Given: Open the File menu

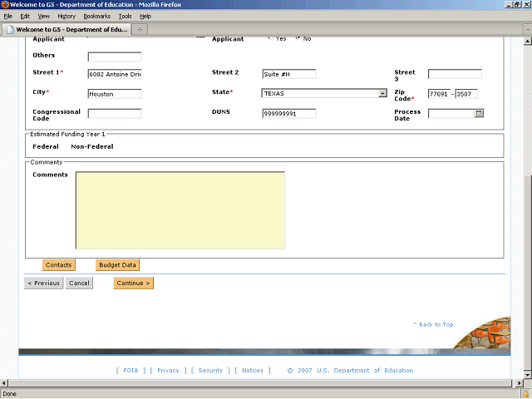Looking at the screenshot, I should (7, 17).
